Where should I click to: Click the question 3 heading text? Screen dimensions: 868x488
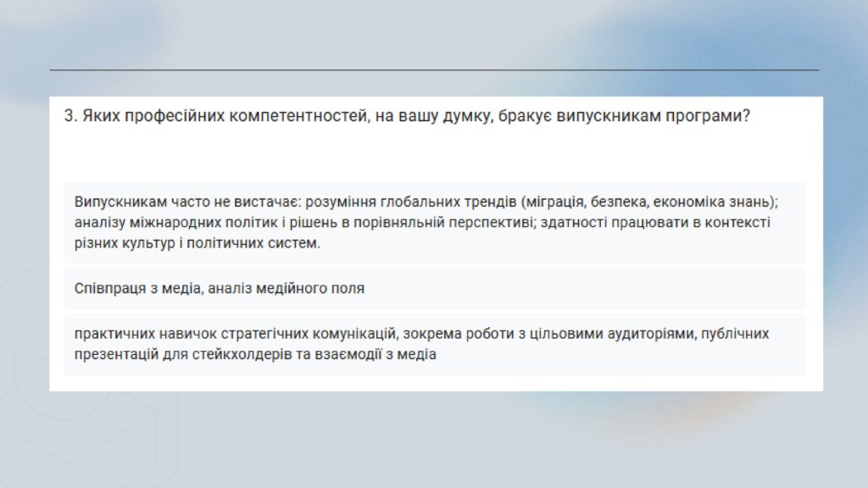(x=407, y=117)
